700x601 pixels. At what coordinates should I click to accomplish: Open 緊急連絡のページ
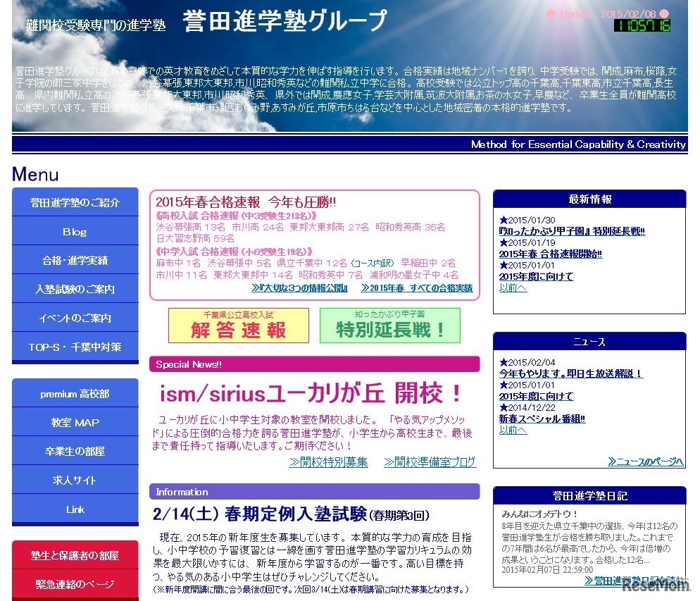75,582
